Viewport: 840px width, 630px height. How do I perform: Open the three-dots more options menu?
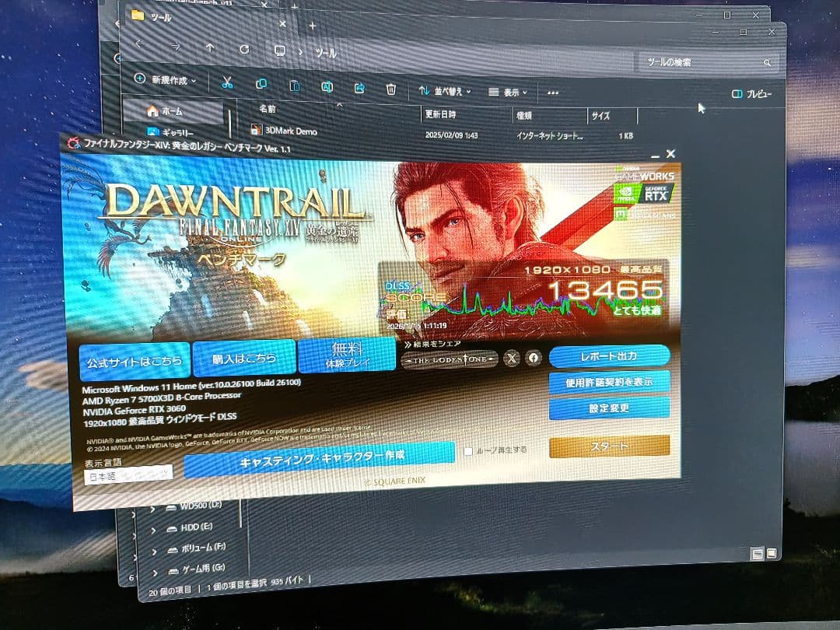[x=553, y=93]
